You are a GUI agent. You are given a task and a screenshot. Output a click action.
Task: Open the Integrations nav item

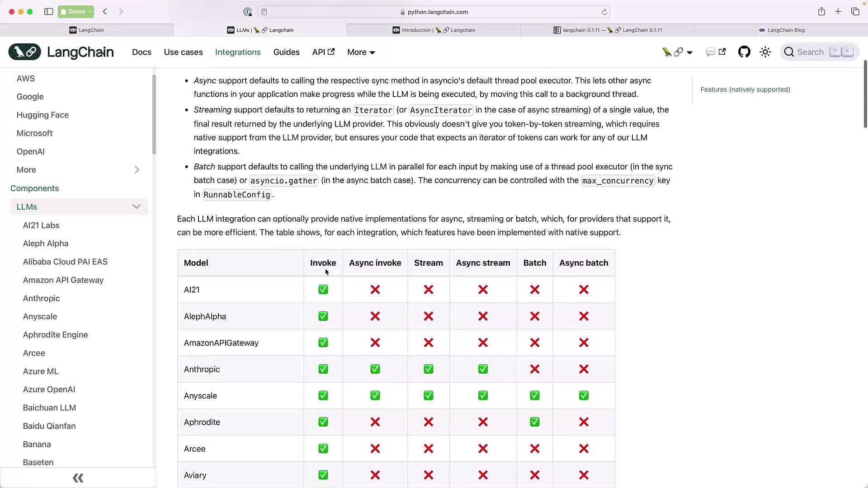pos(238,52)
